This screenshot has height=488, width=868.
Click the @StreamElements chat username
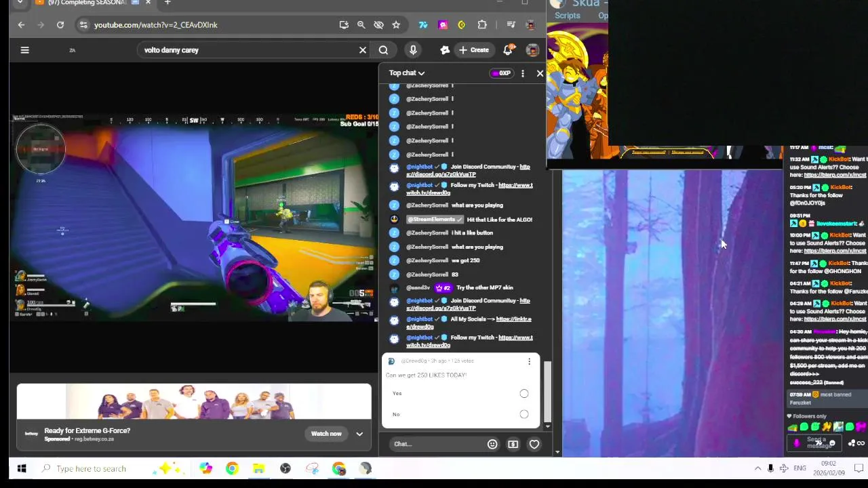tap(434, 220)
